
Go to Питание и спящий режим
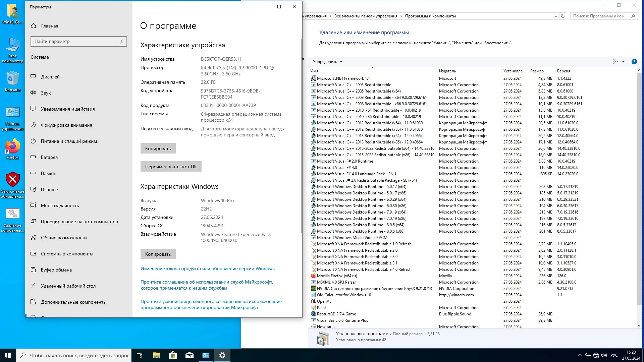tap(69, 141)
